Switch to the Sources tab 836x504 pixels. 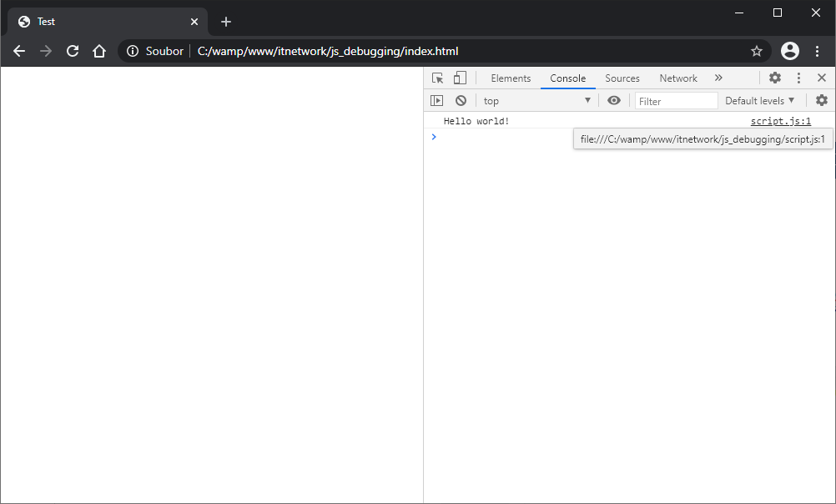622,78
